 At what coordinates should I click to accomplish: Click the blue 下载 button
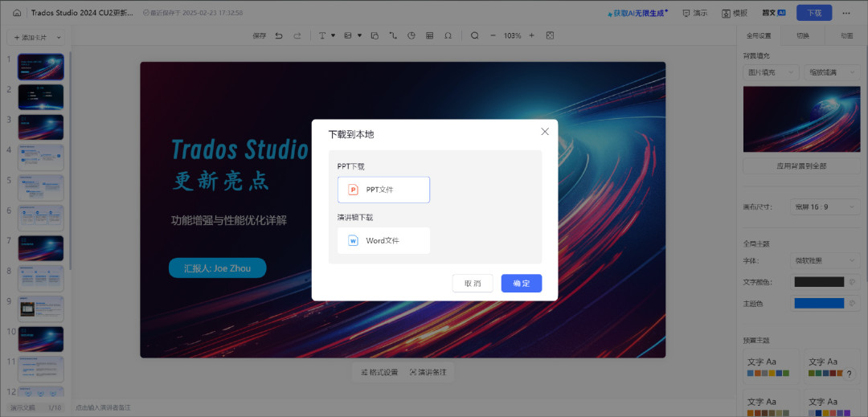pos(813,13)
